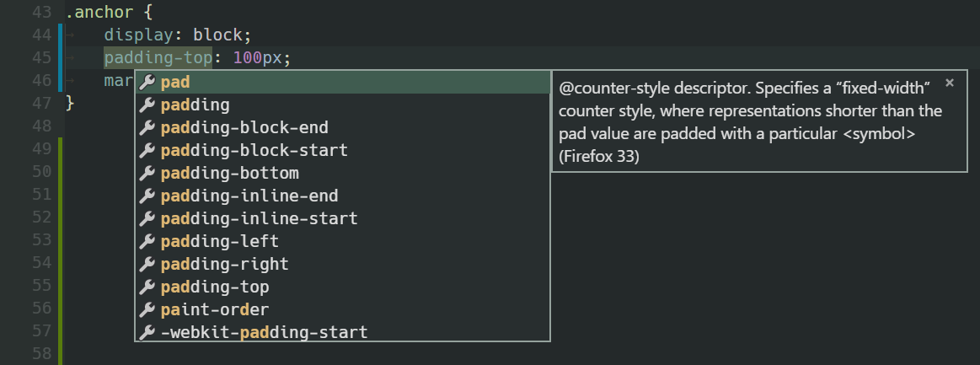Viewport: 980px width, 365px height.
Task: Click wrench icon beside padding-bottom
Action: [x=147, y=174]
